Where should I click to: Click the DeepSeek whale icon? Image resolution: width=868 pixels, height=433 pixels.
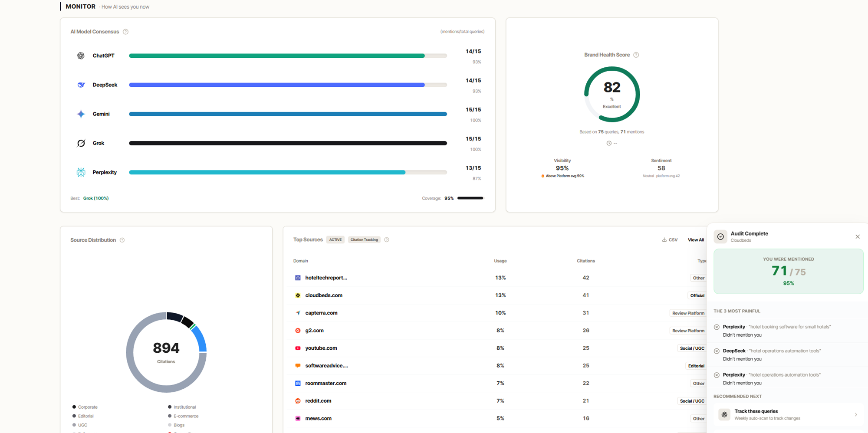[x=81, y=85]
